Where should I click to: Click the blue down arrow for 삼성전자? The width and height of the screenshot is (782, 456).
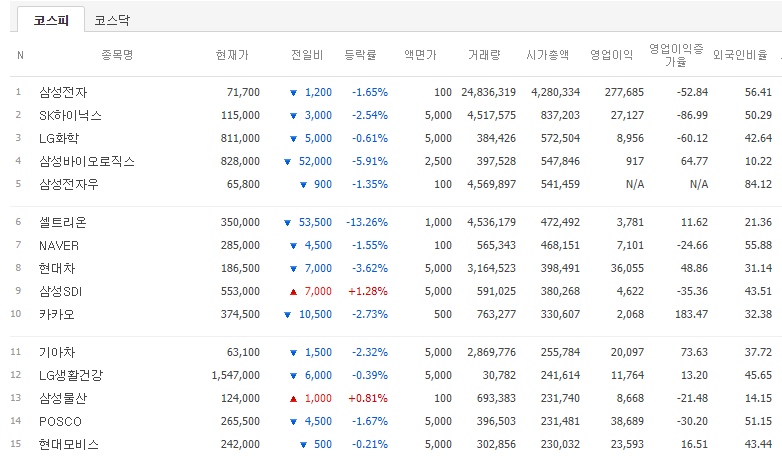point(293,93)
